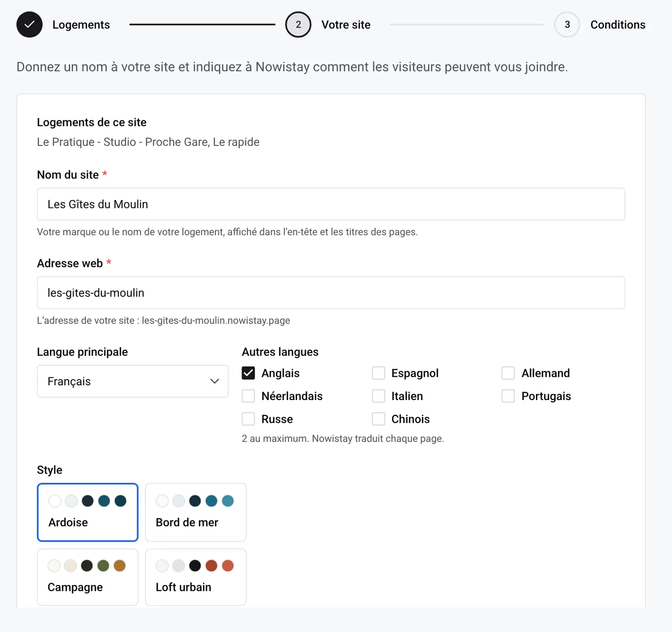Click the Conditions step label
672x632 pixels.
click(618, 25)
